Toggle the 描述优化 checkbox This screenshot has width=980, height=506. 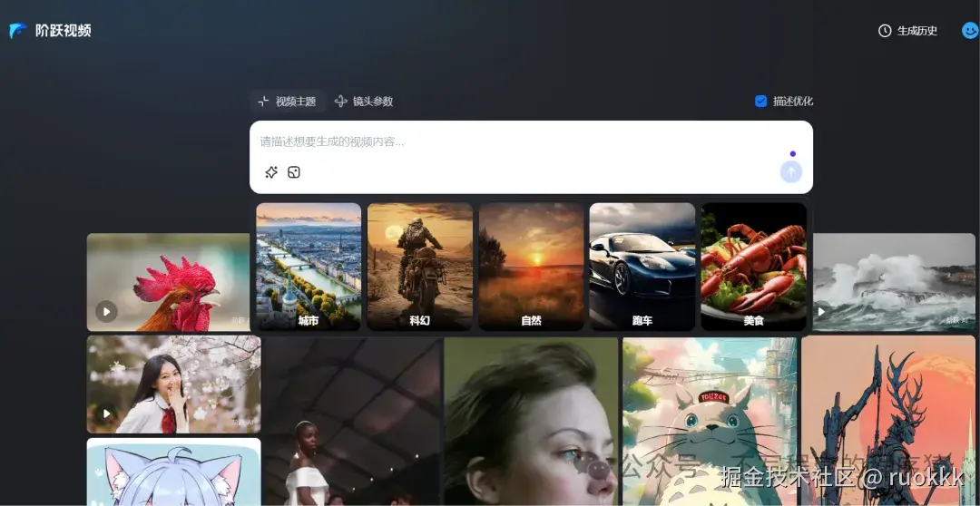tap(760, 102)
